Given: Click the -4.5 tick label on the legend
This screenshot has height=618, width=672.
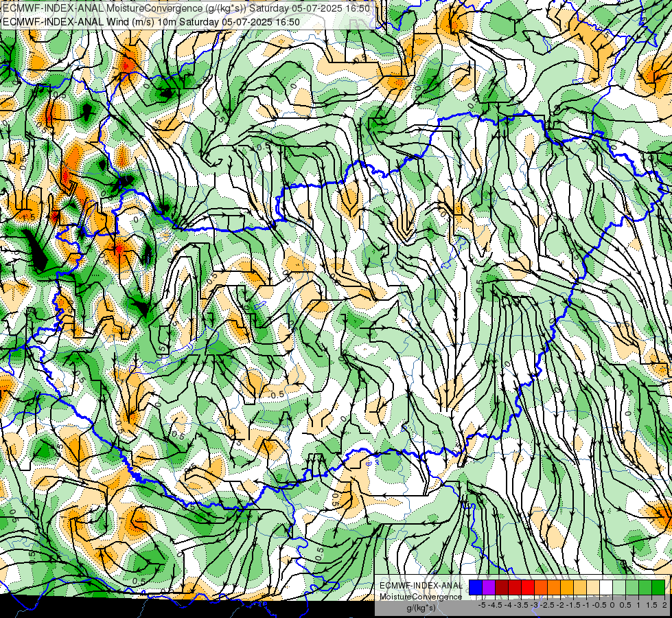Looking at the screenshot, I should click(495, 605).
